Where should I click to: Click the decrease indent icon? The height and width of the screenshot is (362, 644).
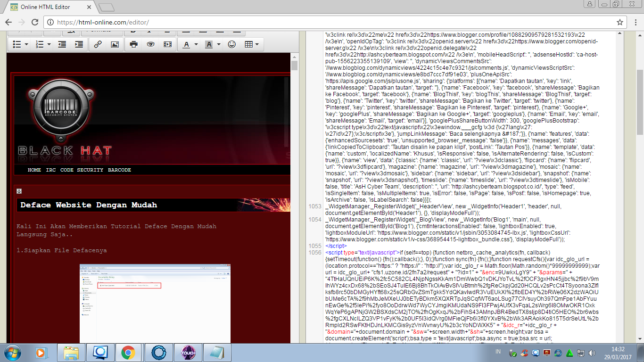[x=62, y=44]
